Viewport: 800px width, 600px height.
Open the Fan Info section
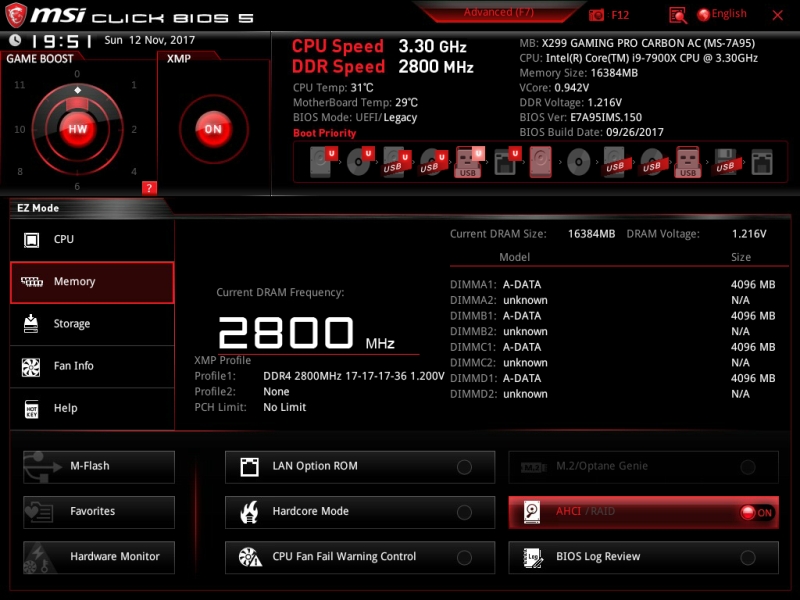[92, 366]
